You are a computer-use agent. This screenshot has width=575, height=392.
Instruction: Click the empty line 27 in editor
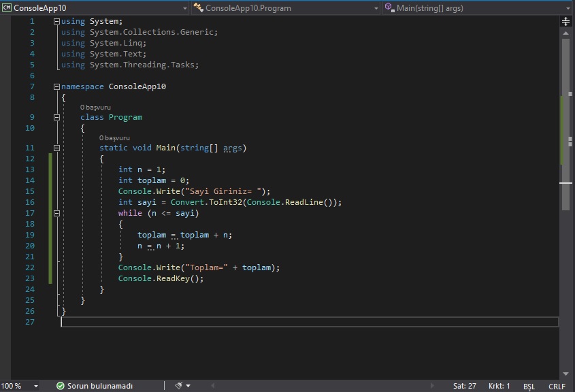pos(310,322)
